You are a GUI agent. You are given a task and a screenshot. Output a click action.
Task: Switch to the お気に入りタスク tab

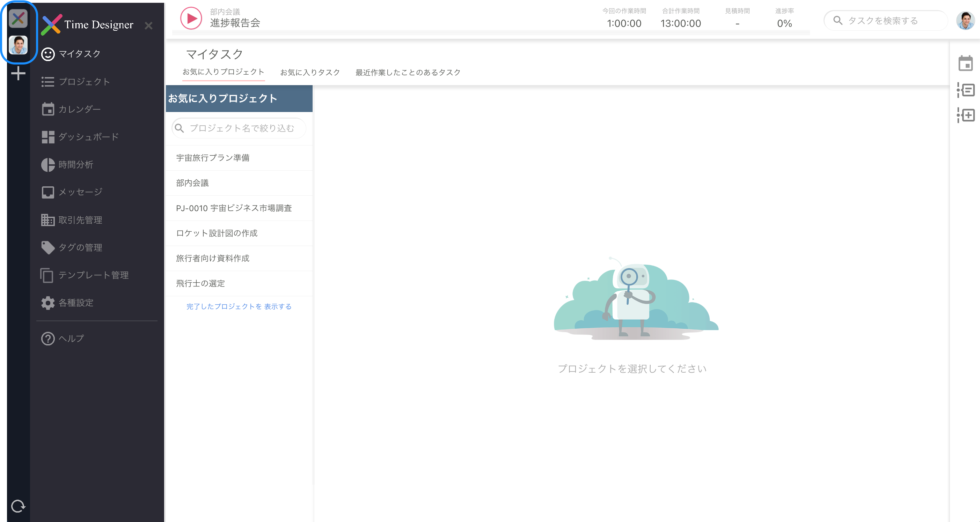[310, 72]
